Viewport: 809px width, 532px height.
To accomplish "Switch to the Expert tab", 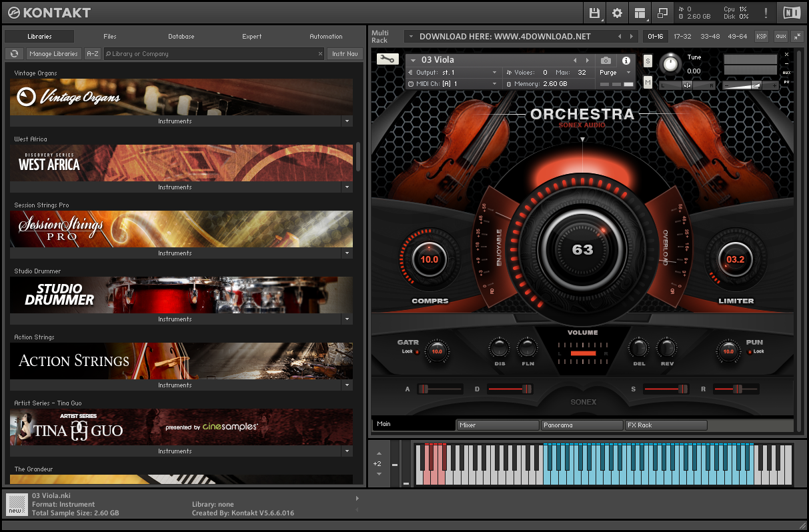I will [252, 37].
